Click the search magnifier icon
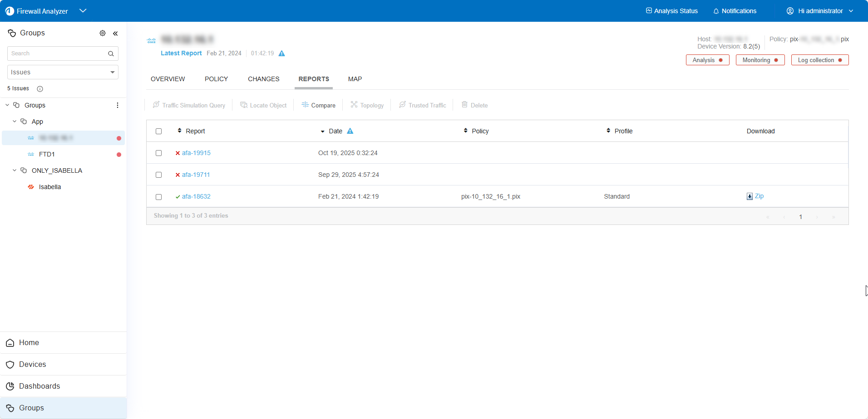 [111, 54]
